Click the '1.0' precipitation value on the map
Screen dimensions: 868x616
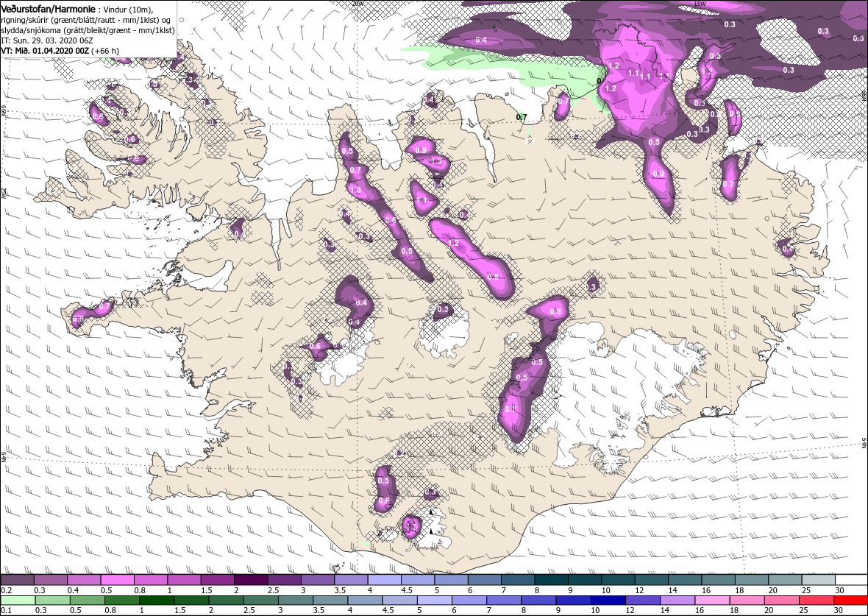pyautogui.click(x=355, y=190)
